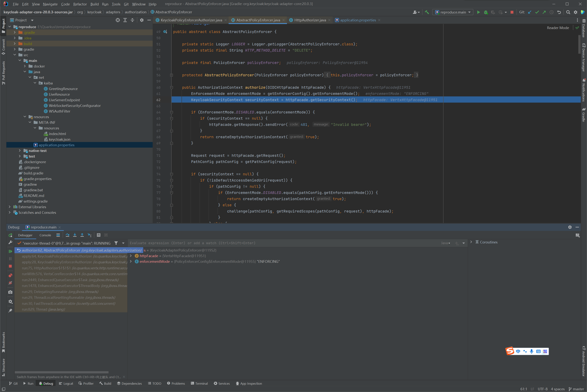Screen dimensions: 587x392
Task: Take thread dump with camera icon
Action: point(10,292)
